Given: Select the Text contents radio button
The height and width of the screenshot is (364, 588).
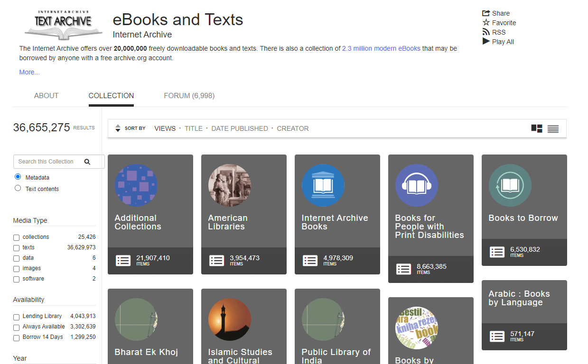Looking at the screenshot, I should (x=18, y=188).
